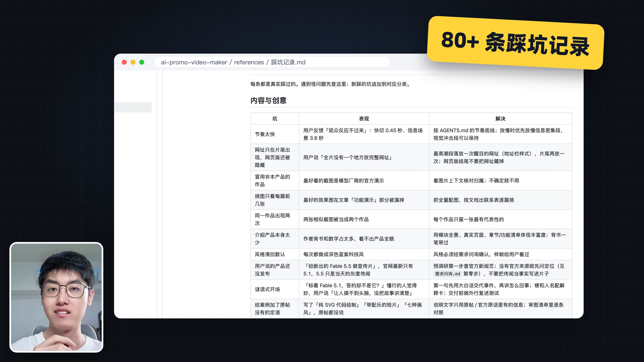644x362 pixels.
Task: Click the cell starting '网址只在片尾出现'
Action: pyautogui.click(x=275, y=157)
